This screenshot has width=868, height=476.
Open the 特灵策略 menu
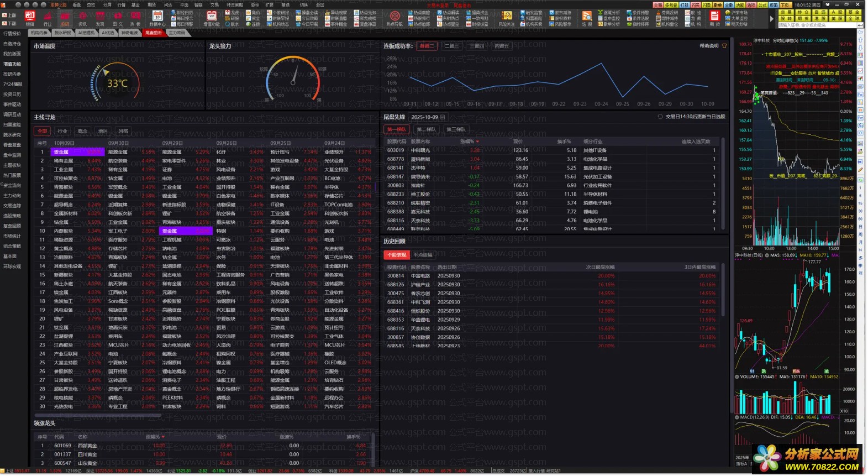234,4
